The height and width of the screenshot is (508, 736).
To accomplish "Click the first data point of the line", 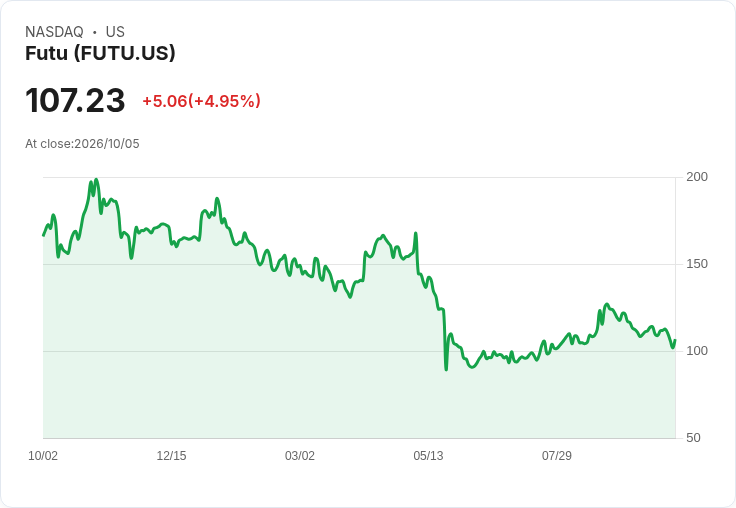I will coord(44,235).
